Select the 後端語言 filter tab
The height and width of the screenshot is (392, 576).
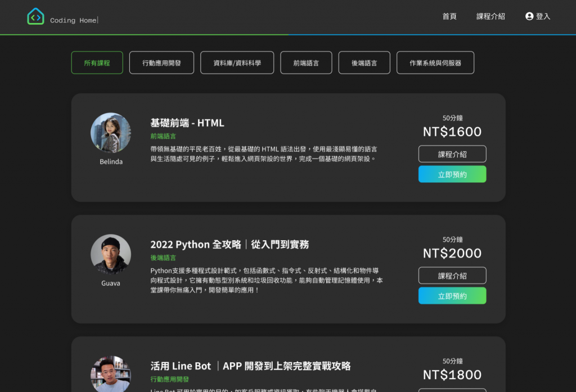click(x=364, y=63)
